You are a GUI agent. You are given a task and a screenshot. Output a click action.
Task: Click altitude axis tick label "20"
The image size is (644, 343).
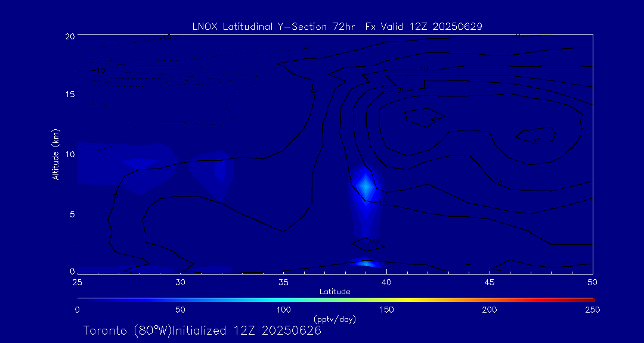[x=69, y=36]
